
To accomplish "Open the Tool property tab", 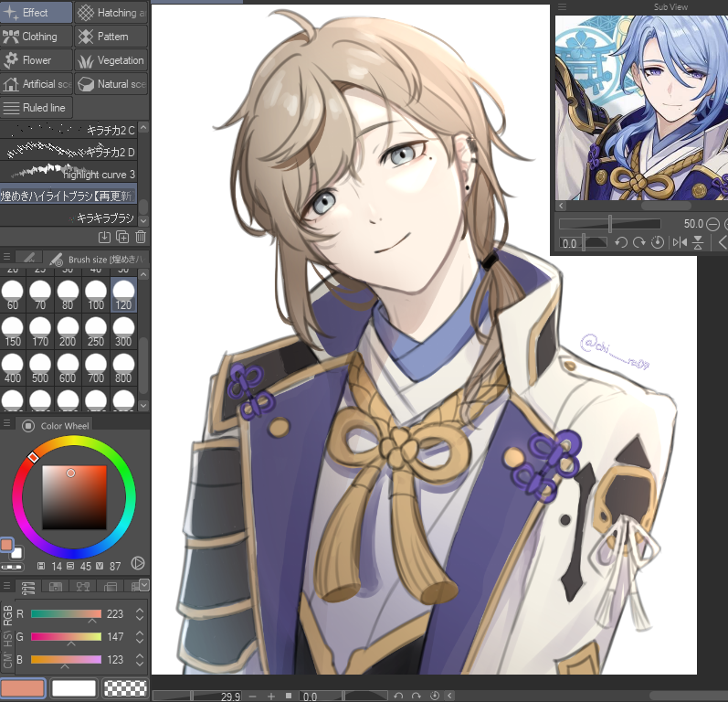I will tap(29, 258).
